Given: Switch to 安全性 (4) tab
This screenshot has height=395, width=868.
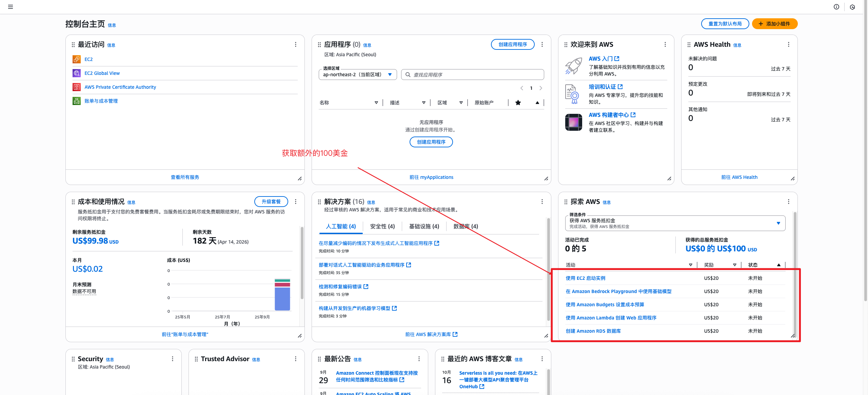Looking at the screenshot, I should click(x=382, y=226).
